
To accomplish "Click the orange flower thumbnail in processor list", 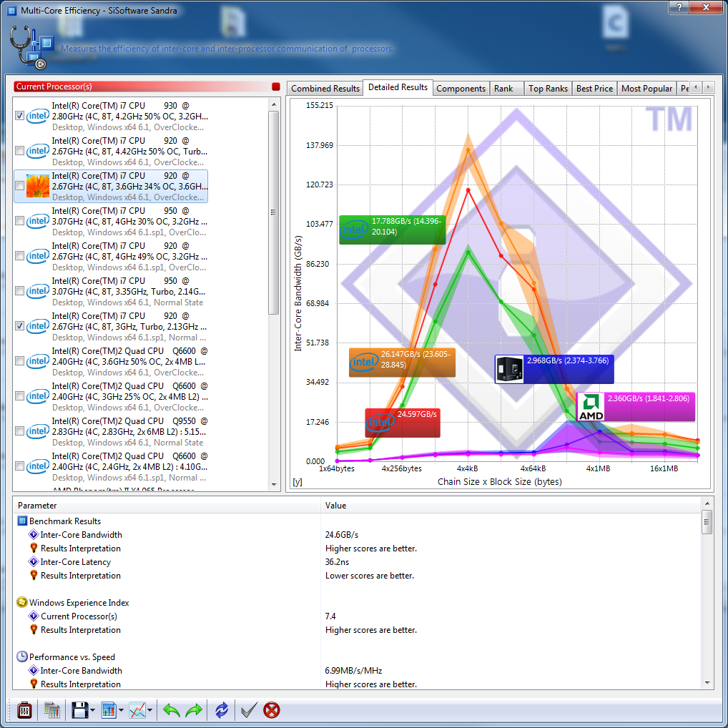I will 38,186.
